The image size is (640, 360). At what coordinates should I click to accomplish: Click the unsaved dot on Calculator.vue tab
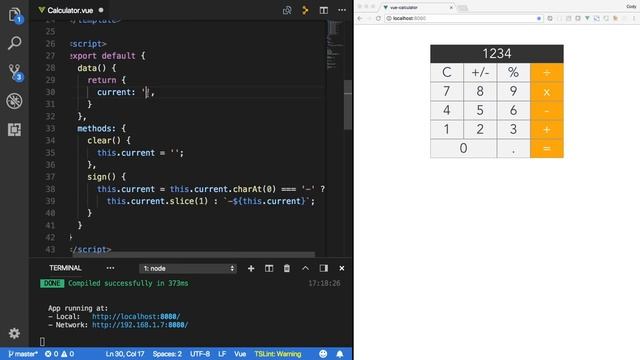point(101,10)
